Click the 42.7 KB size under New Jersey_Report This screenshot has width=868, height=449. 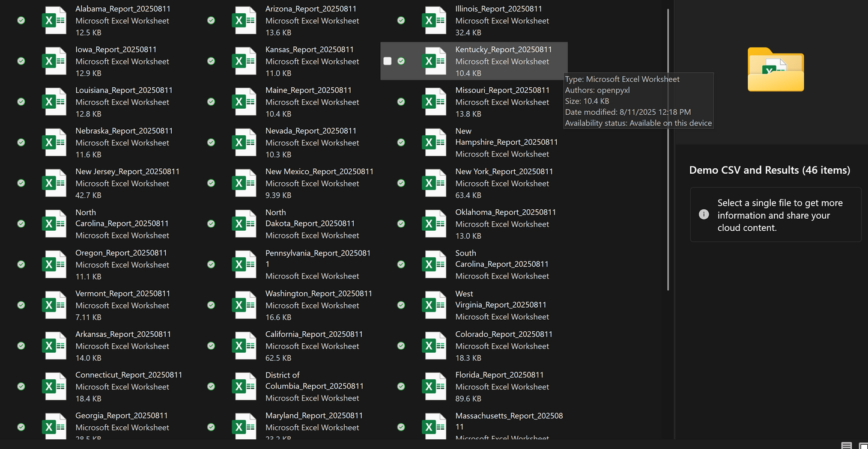[88, 195]
